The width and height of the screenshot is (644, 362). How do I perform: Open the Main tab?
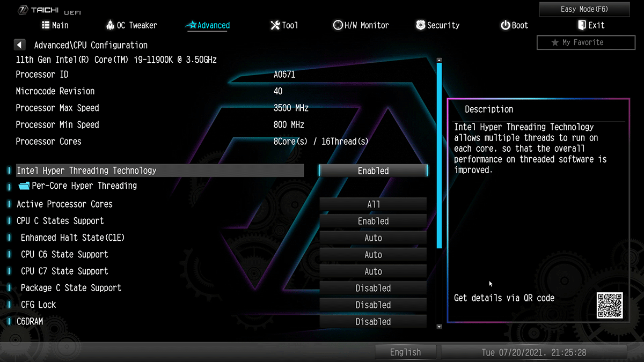pyautogui.click(x=55, y=25)
